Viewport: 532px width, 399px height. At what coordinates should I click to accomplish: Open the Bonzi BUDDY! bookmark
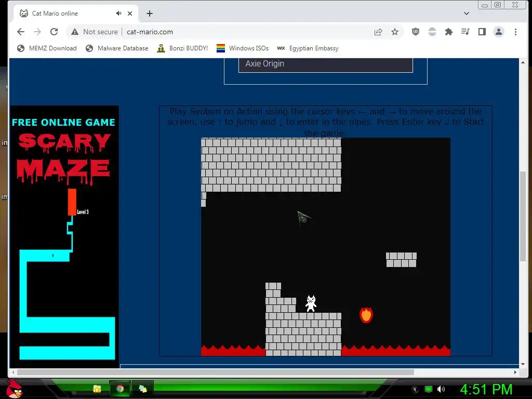[182, 48]
